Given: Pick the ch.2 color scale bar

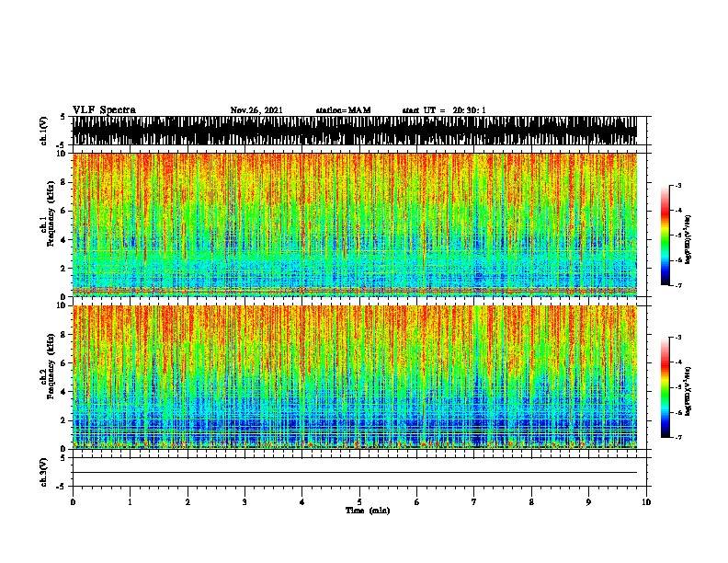Looking at the screenshot, I should pos(665,387).
